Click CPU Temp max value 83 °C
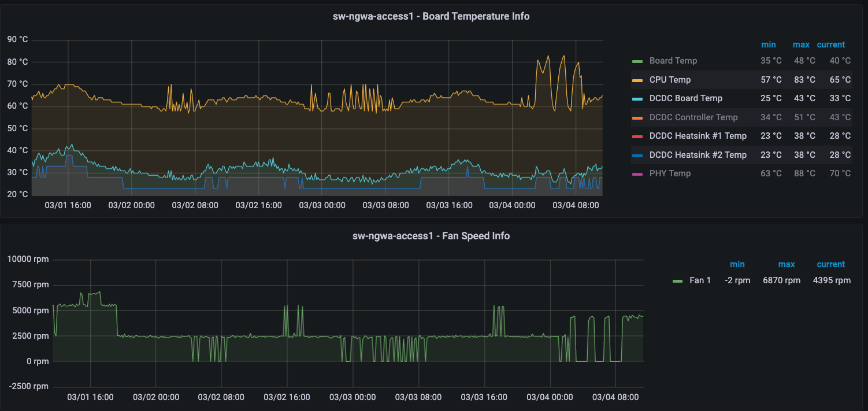Screen dimensions: 868x411 tap(804, 80)
